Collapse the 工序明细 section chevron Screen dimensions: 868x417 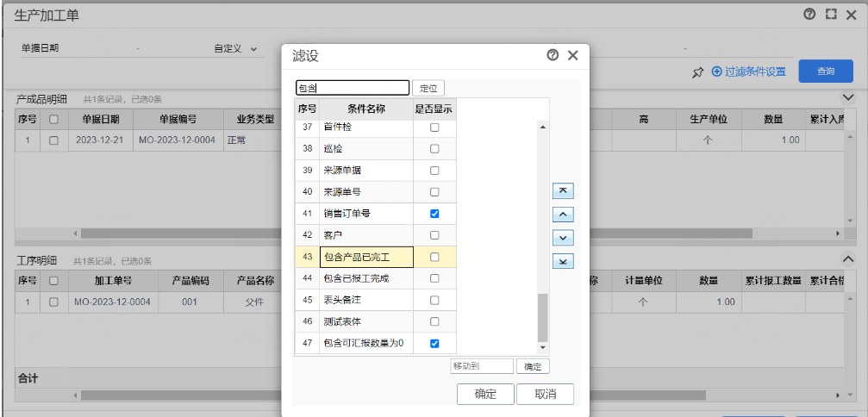click(x=848, y=258)
